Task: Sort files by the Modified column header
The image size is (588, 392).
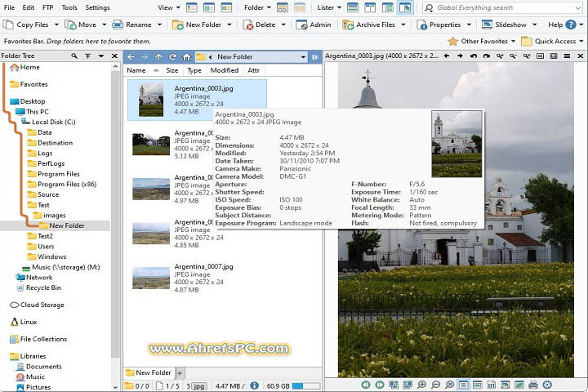Action: (225, 70)
